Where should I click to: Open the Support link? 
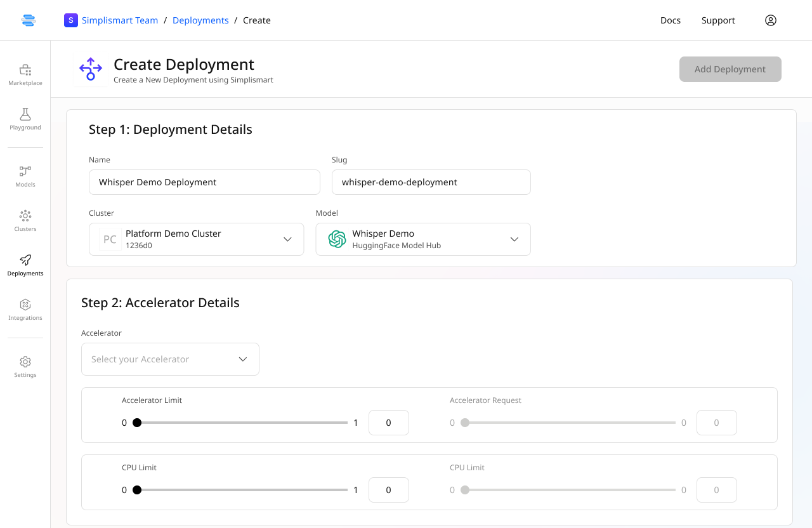pos(718,20)
